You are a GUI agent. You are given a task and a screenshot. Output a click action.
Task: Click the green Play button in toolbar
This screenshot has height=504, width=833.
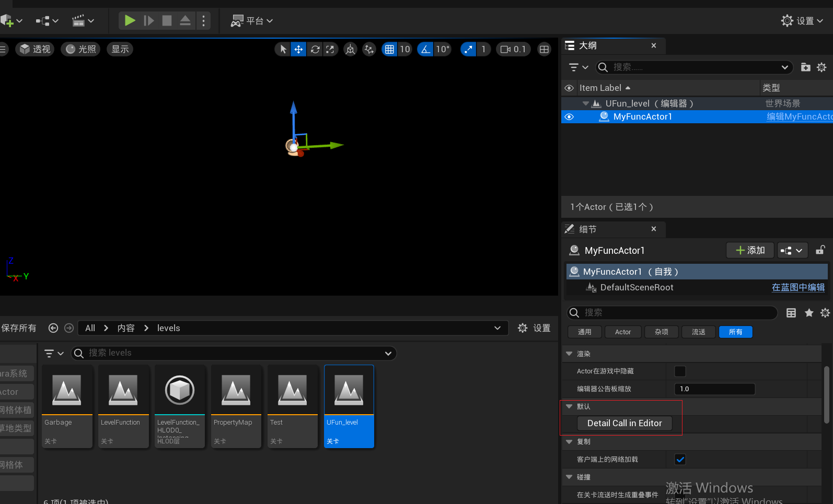(130, 20)
